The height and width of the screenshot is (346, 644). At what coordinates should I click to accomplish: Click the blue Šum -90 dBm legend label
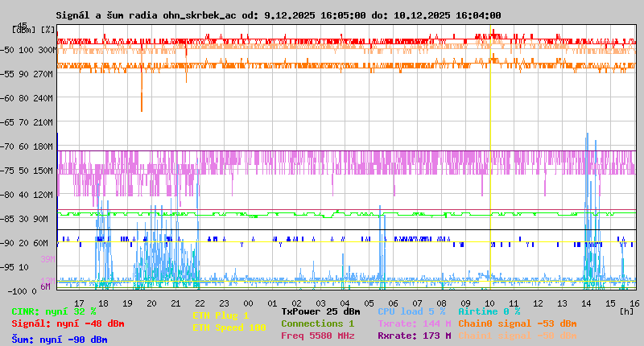pyautogui.click(x=60, y=339)
